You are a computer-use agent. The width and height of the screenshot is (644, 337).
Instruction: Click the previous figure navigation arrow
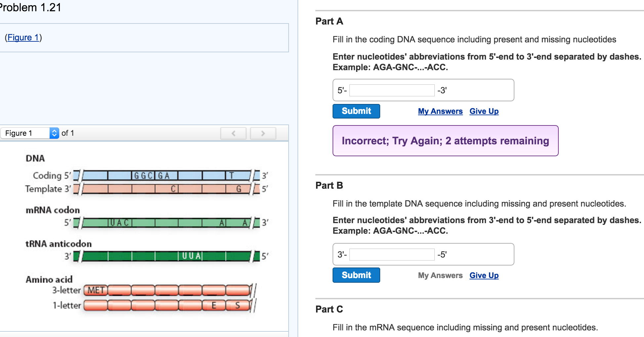[x=233, y=133]
